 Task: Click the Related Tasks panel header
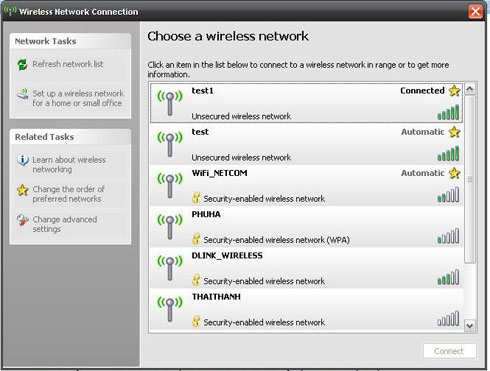(x=70, y=137)
